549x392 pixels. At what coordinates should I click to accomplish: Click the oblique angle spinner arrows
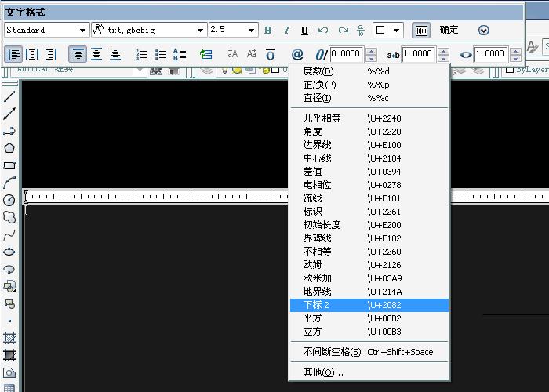click(x=371, y=55)
